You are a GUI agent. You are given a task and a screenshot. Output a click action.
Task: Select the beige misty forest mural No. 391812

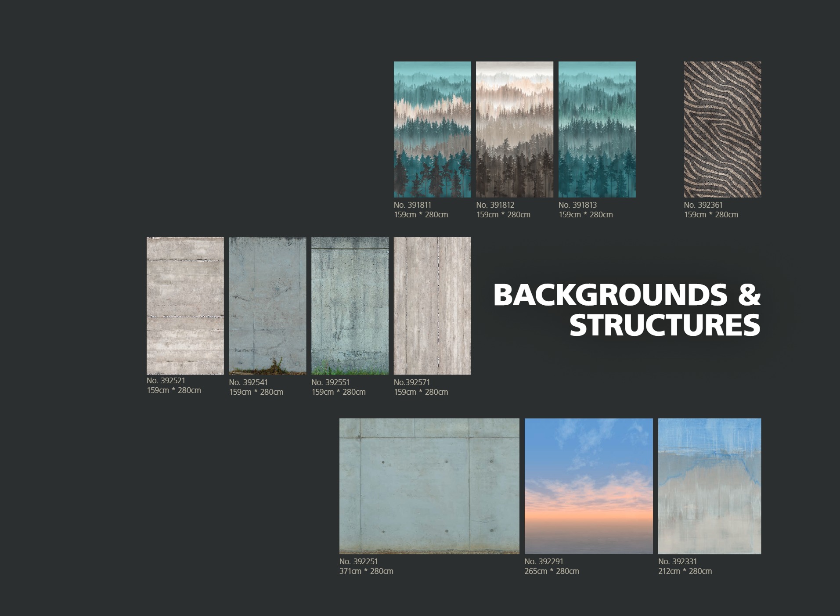[514, 129]
